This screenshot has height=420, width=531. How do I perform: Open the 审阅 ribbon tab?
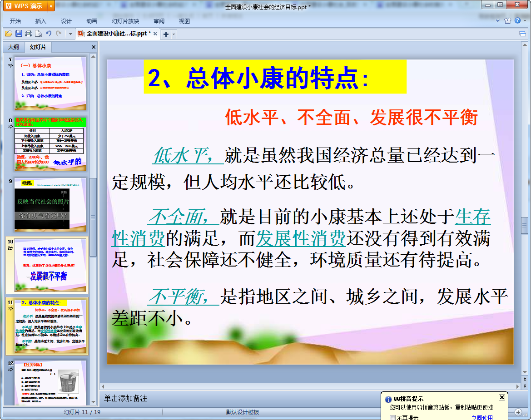point(159,21)
